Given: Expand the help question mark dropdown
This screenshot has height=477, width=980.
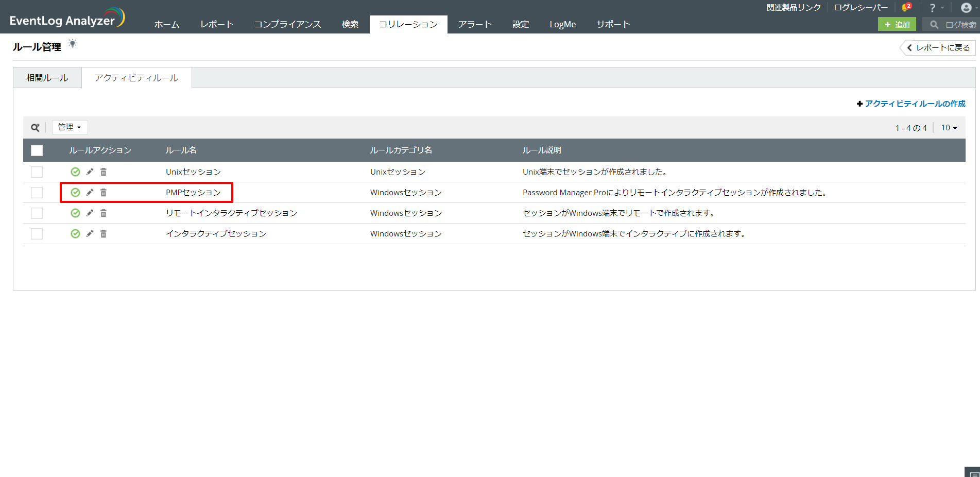Looking at the screenshot, I should (935, 8).
